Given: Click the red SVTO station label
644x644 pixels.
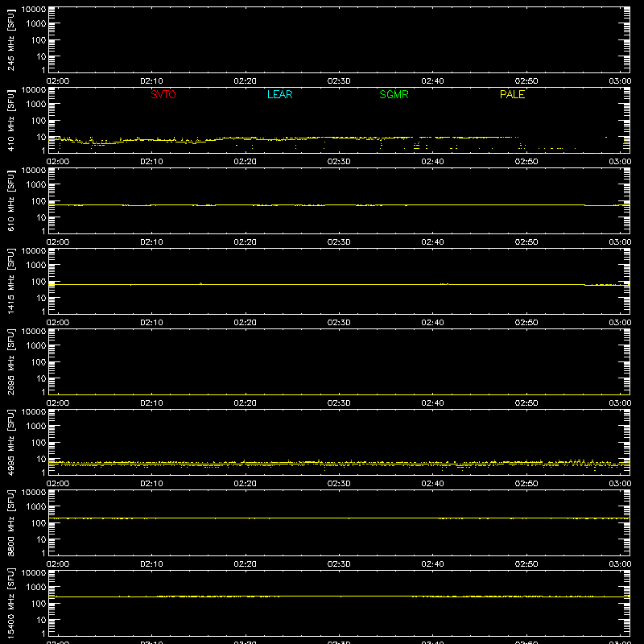Looking at the screenshot, I should pyautogui.click(x=163, y=94).
